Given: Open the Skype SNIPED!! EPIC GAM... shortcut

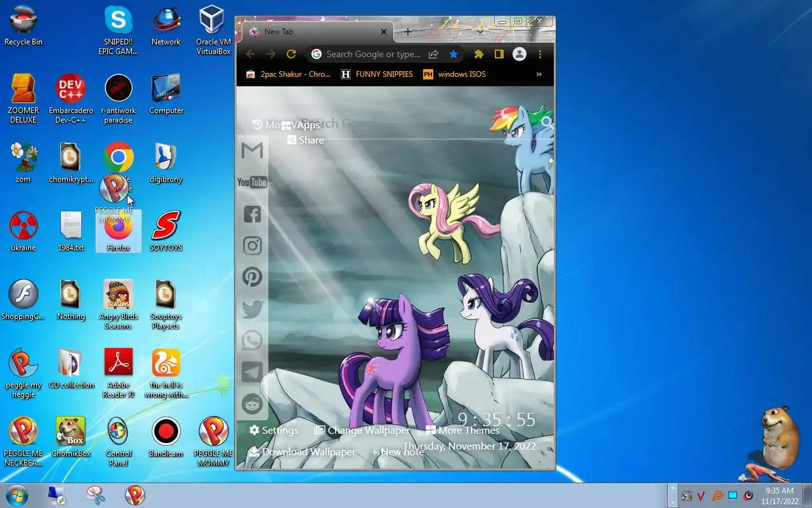Looking at the screenshot, I should click(x=118, y=30).
